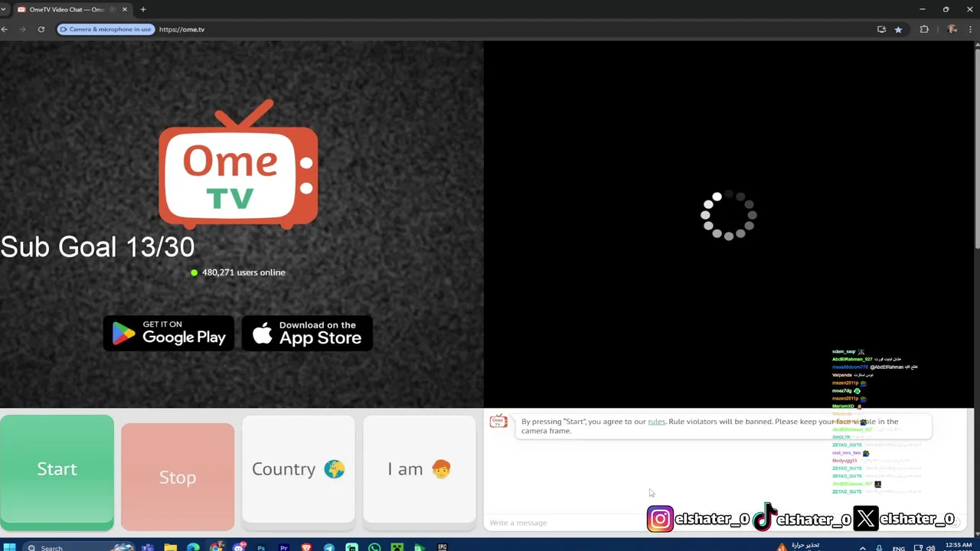Click the install app icon in address bar
Screen dimensions: 980x551
(x=881, y=29)
